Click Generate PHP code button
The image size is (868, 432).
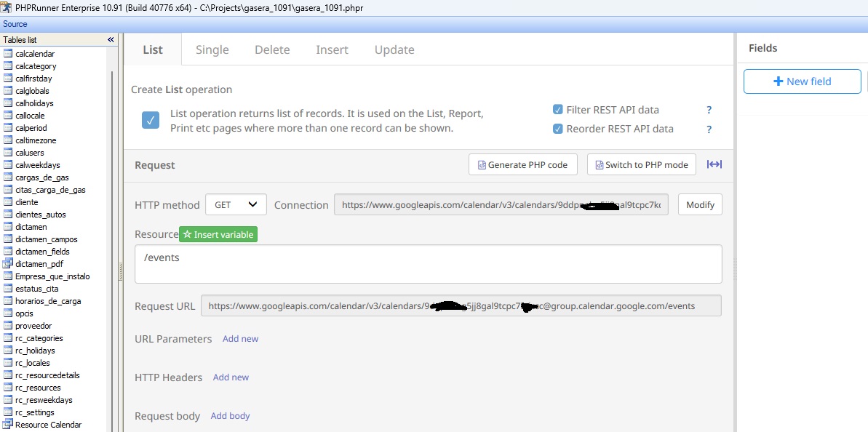(x=522, y=165)
